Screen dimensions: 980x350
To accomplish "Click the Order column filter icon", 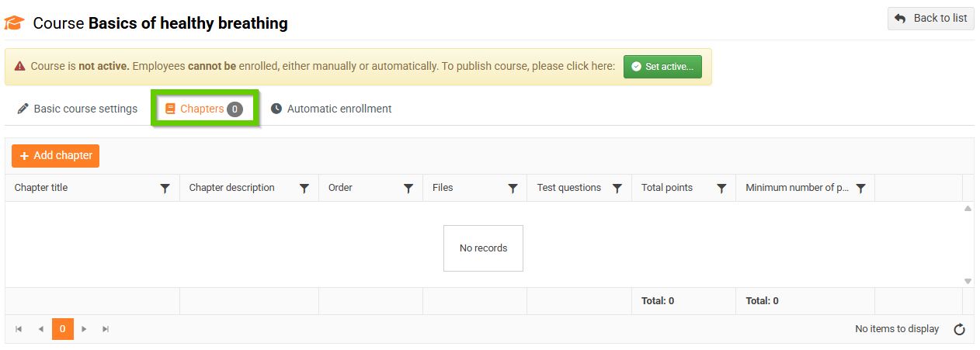I will pos(408,188).
